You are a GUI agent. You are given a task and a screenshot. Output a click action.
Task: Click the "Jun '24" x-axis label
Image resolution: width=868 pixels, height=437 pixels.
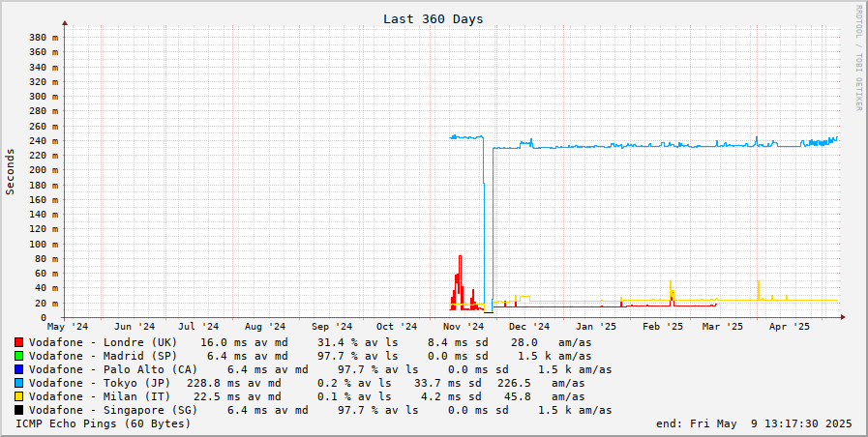click(135, 327)
